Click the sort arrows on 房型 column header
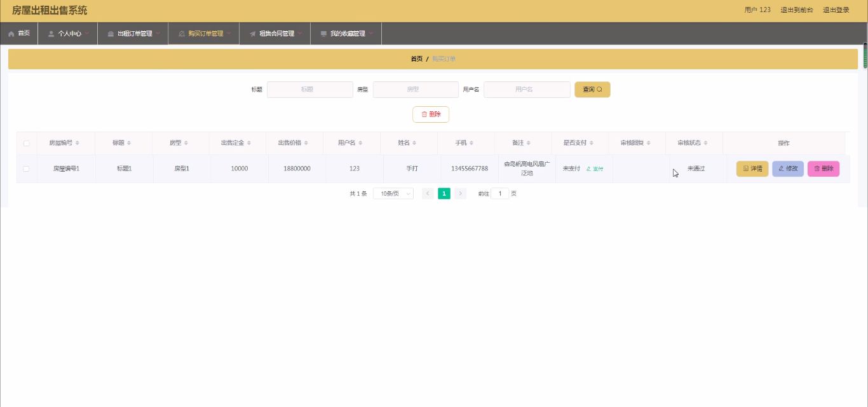Screen dimensions: 868x407 click(x=186, y=143)
